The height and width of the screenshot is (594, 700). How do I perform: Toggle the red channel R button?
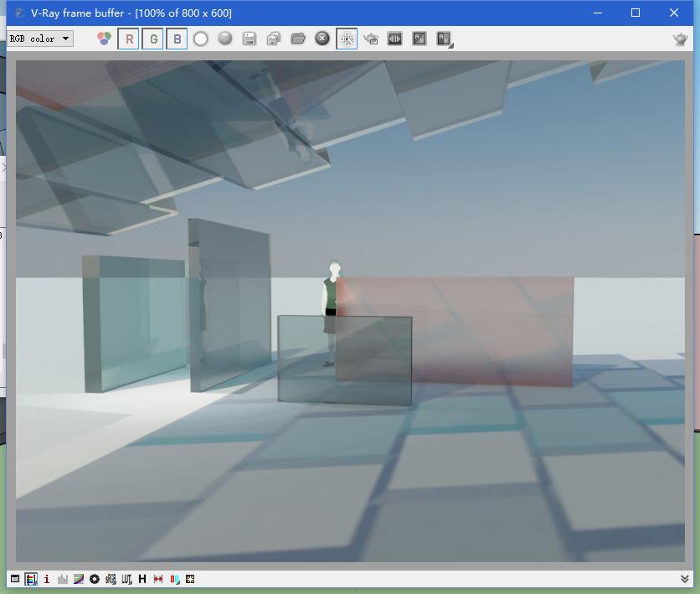tap(129, 39)
